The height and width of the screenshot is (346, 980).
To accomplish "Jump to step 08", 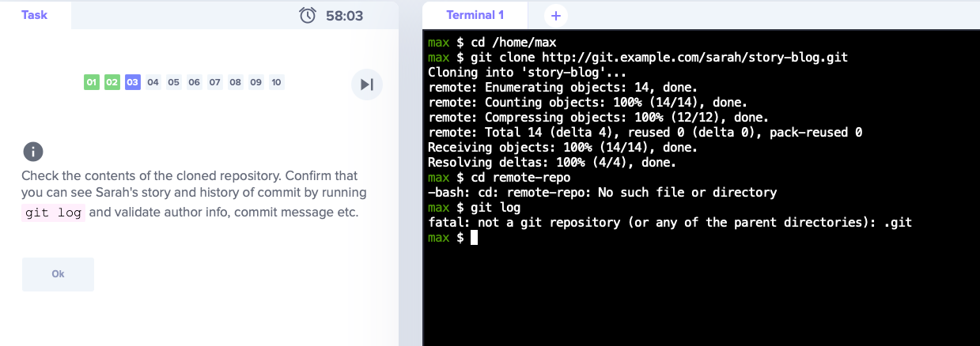I will pyautogui.click(x=236, y=82).
